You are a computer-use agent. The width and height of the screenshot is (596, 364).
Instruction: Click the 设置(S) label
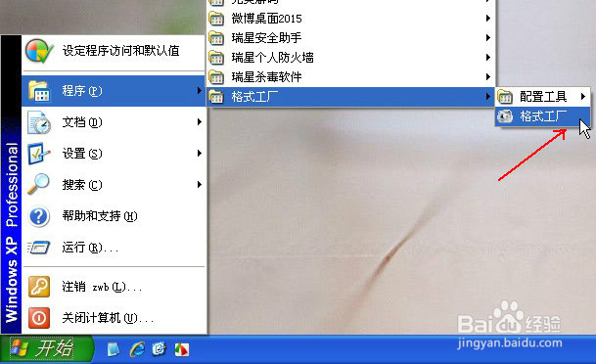coord(82,154)
